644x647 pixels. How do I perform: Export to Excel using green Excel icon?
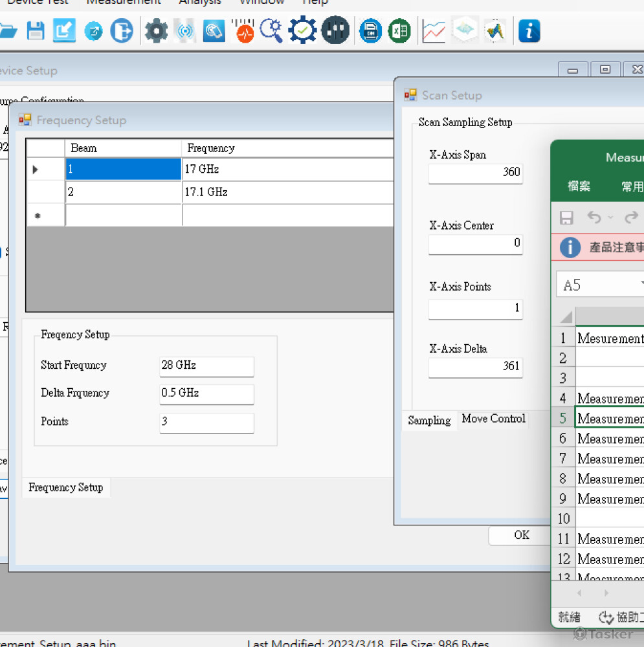click(x=400, y=30)
